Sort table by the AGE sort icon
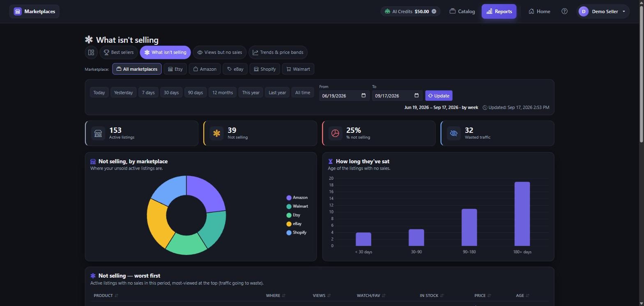This screenshot has height=306, width=644. pyautogui.click(x=527, y=295)
